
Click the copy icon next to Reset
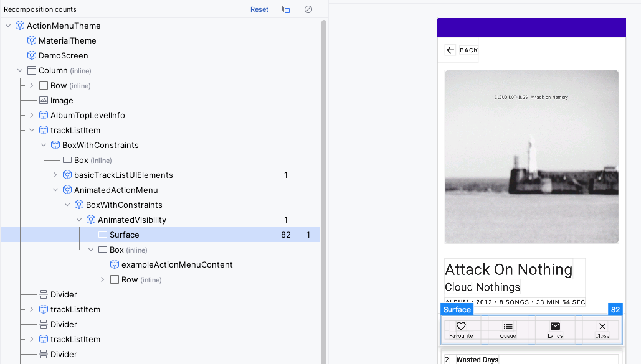point(286,9)
